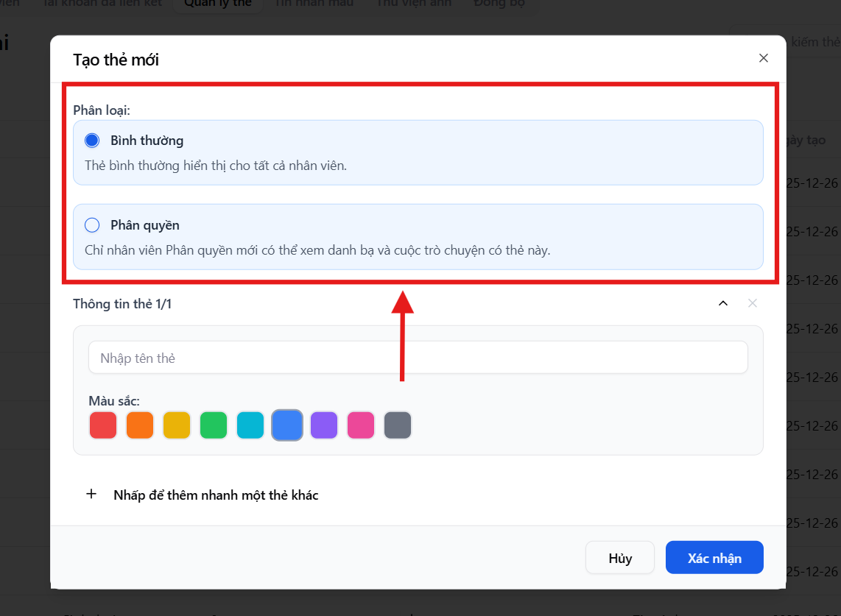This screenshot has height=616, width=841.
Task: Click Nhấp để thêm nhanh một thẻ khác
Action: coord(216,495)
